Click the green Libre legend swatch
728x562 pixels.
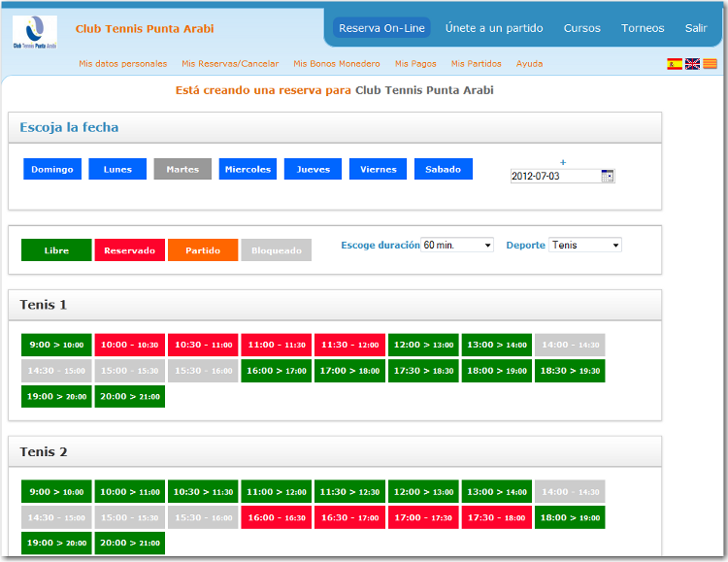tap(56, 249)
